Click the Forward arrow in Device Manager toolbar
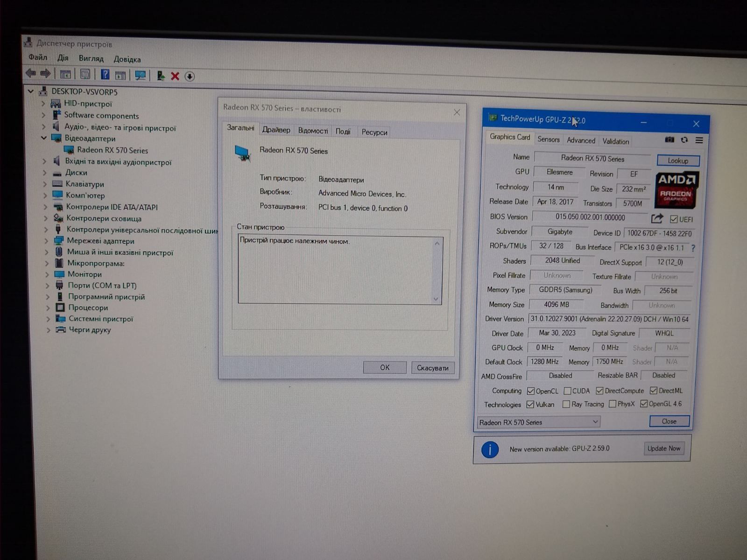The image size is (747, 560). (x=45, y=73)
